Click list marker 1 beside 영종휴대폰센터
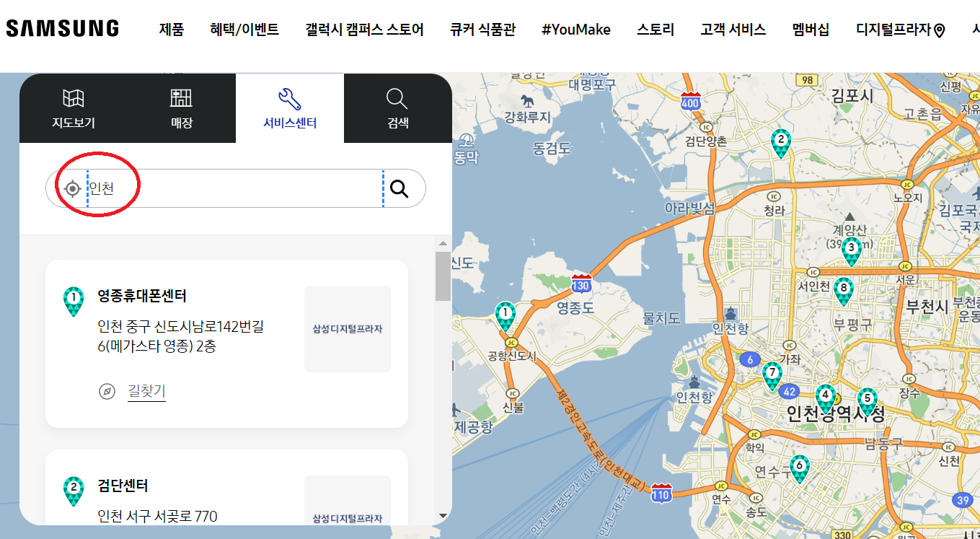980x539 pixels. 74,301
